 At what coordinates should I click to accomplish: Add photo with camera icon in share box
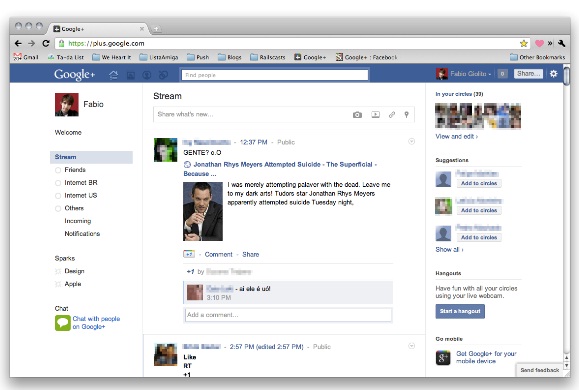tap(357, 115)
